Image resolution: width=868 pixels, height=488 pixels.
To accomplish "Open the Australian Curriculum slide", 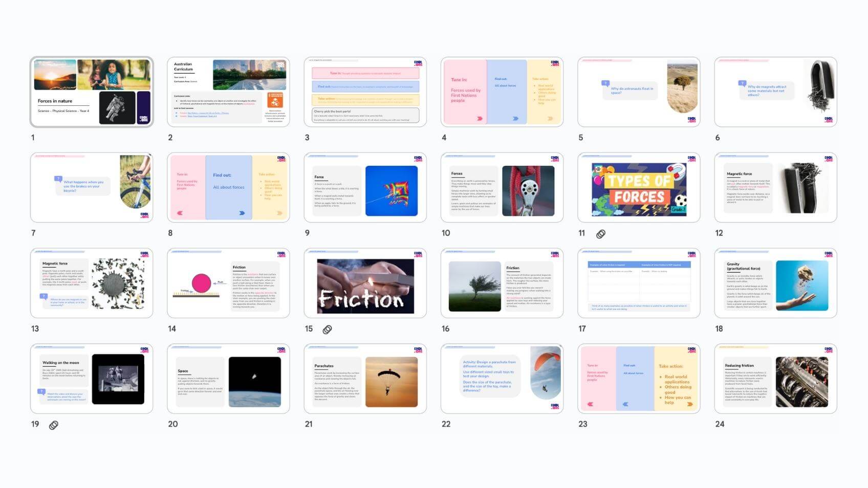I will 228,92.
